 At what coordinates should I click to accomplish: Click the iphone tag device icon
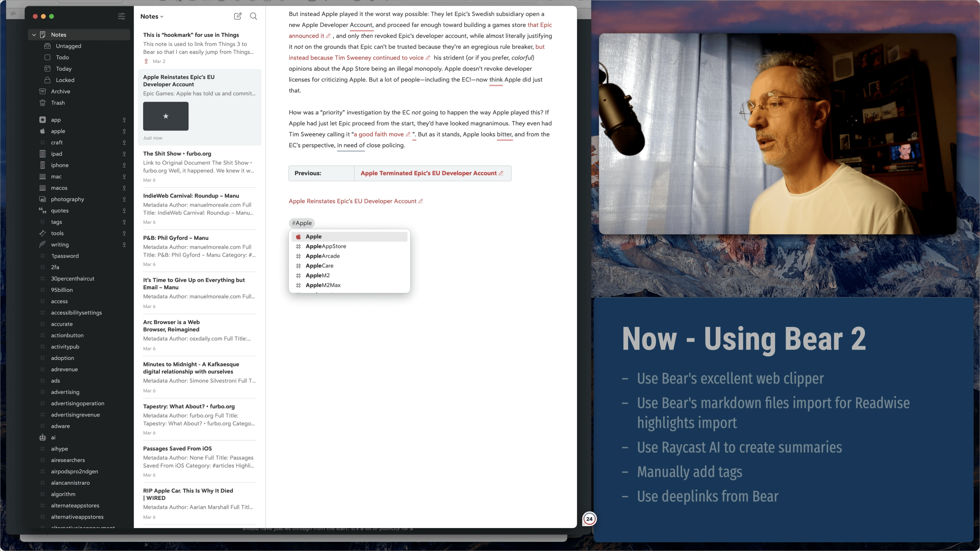coord(43,165)
